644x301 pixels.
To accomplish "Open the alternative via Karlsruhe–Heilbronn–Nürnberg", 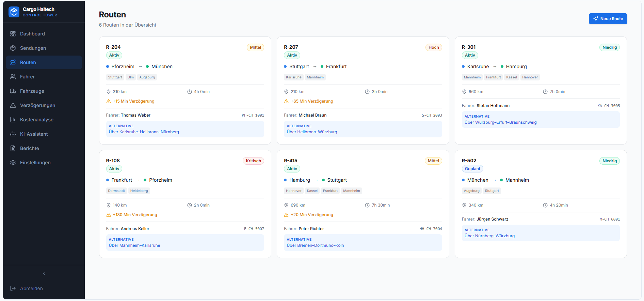I will pos(185,129).
